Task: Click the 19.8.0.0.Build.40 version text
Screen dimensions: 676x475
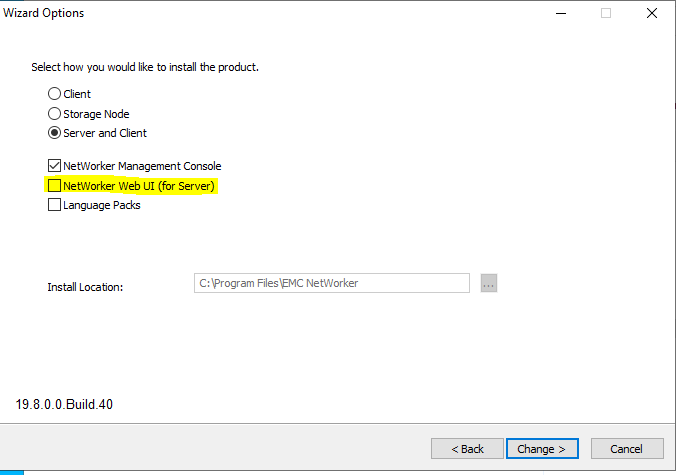Action: pos(70,405)
